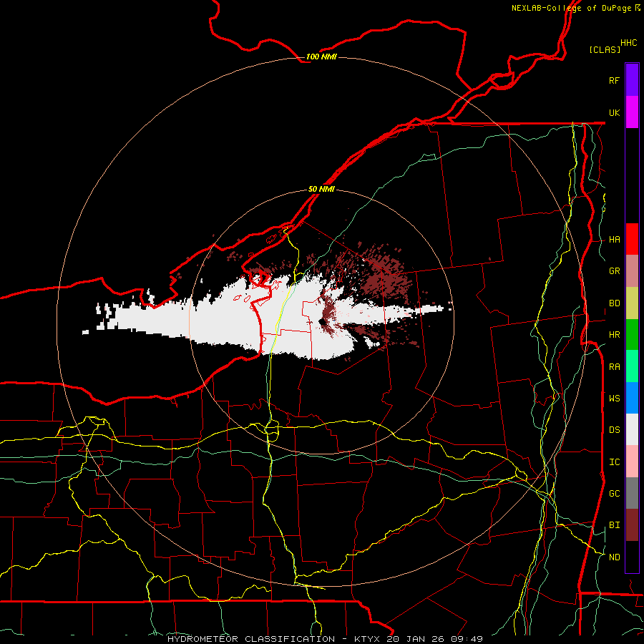Screen dimensions: 644x644
Task: Click the RF legend label
Action: click(614, 80)
